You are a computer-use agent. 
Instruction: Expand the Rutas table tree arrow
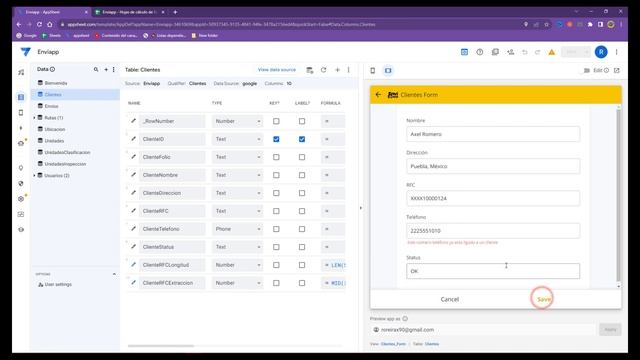[x=34, y=118]
